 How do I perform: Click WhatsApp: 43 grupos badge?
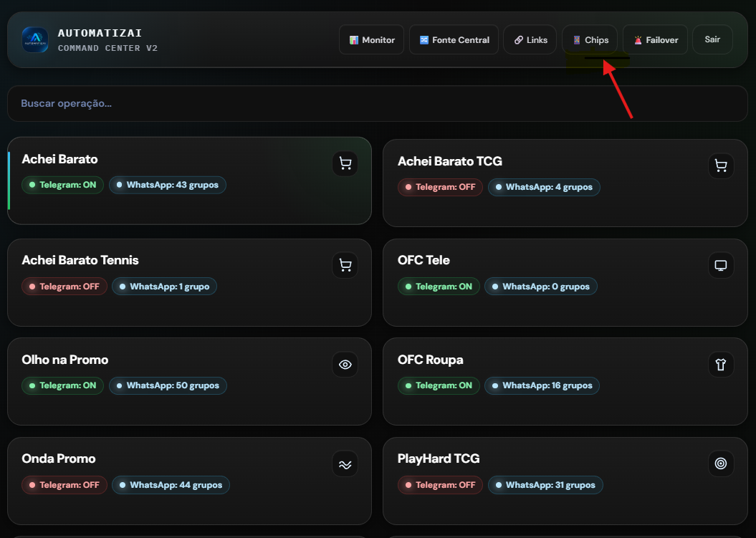(167, 185)
